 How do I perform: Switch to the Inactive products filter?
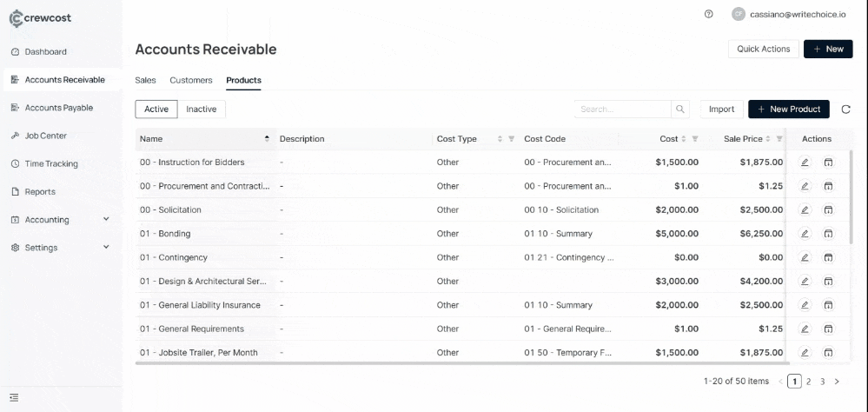coord(202,110)
